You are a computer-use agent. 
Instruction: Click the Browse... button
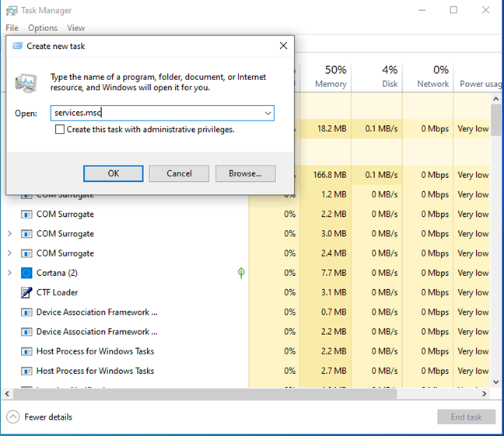(x=246, y=173)
